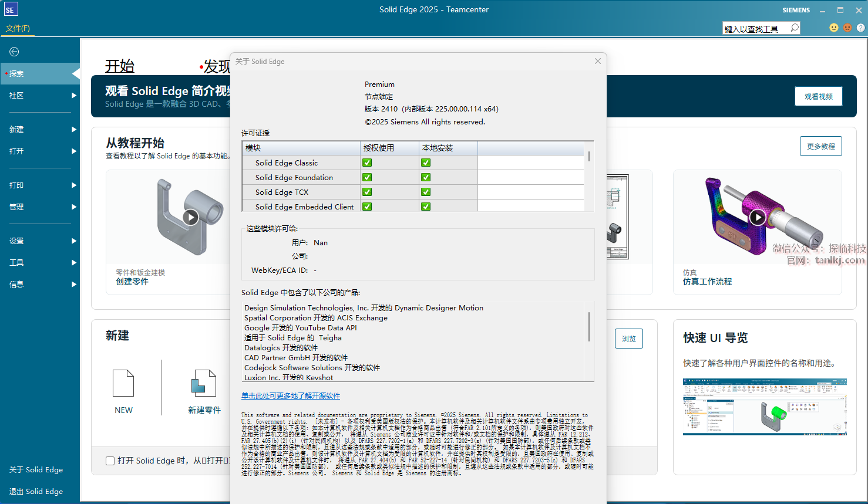Click the 观看视频 button
868x504 pixels.
pos(818,96)
